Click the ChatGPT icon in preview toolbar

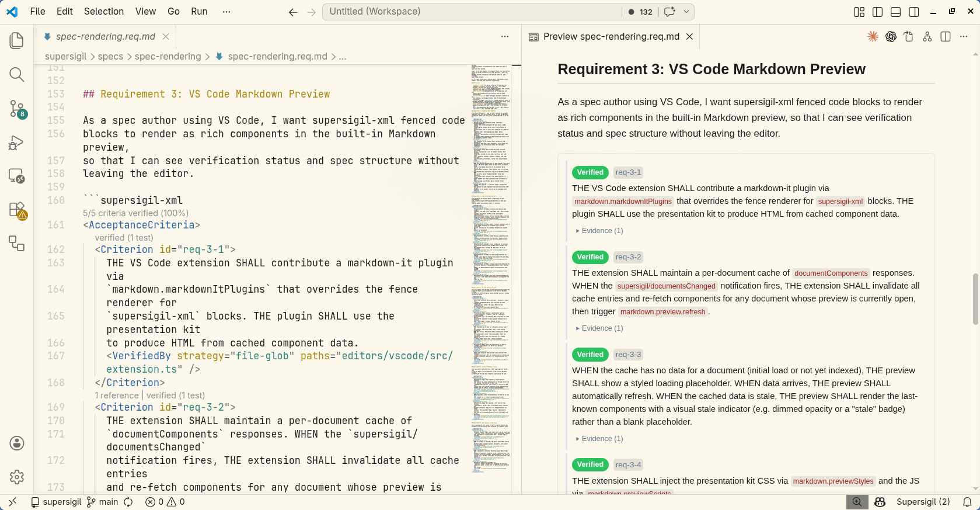[891, 37]
